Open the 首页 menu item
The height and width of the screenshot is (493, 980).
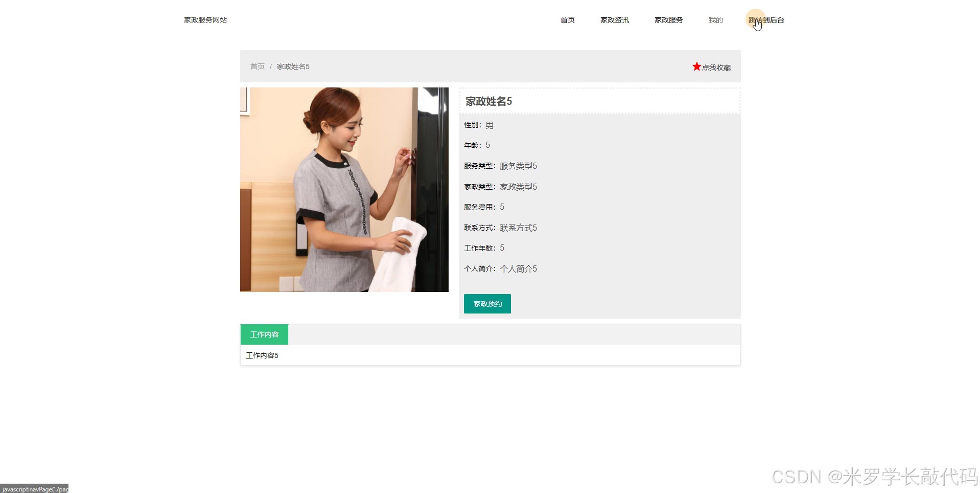567,20
